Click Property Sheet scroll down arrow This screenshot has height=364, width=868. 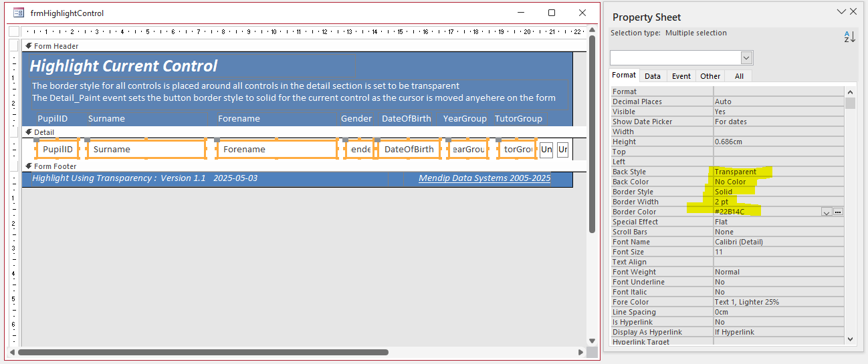[x=851, y=339]
